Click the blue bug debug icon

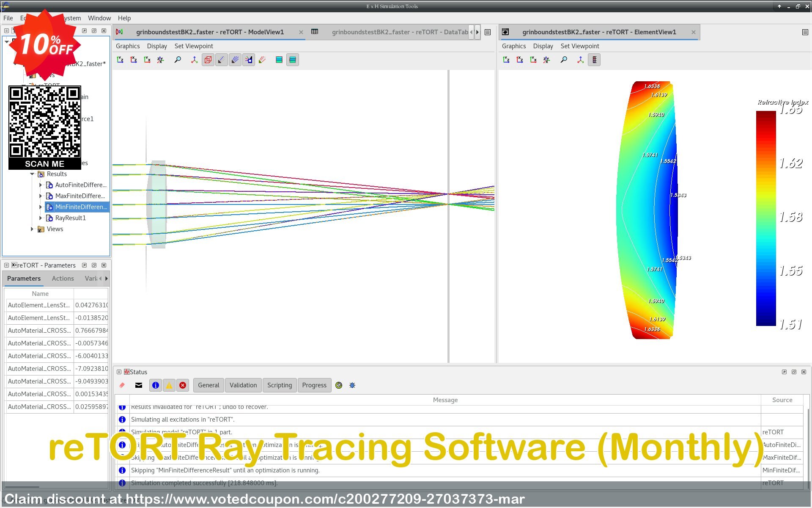352,385
